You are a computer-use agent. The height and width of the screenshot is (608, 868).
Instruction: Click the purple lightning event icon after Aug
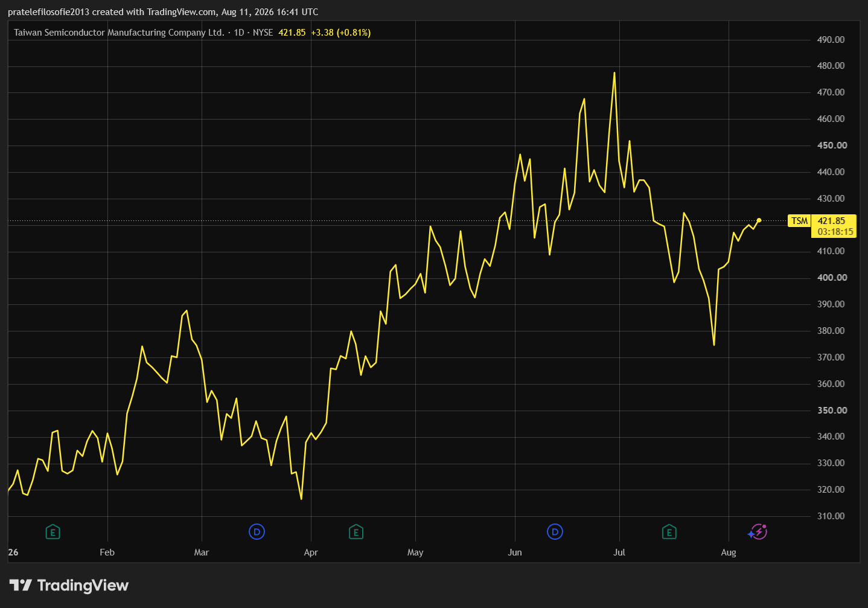(758, 532)
